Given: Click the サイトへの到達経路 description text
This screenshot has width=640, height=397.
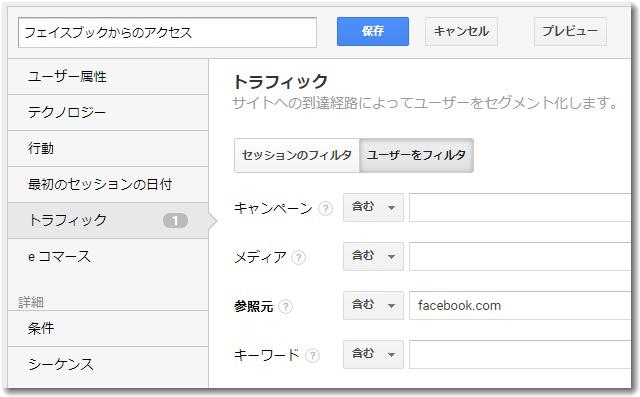Looking at the screenshot, I should [425, 103].
